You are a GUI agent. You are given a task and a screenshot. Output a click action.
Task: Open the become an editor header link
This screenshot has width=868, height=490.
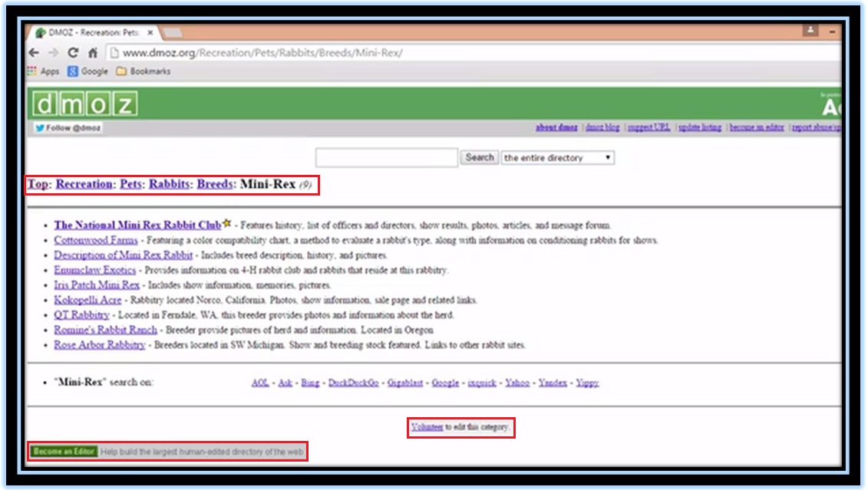[x=756, y=127]
